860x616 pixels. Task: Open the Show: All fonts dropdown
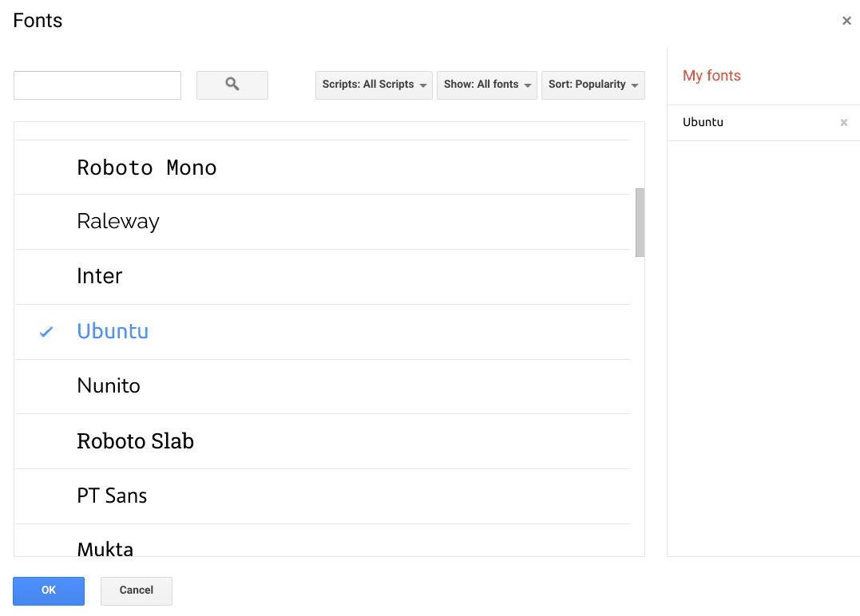(486, 85)
